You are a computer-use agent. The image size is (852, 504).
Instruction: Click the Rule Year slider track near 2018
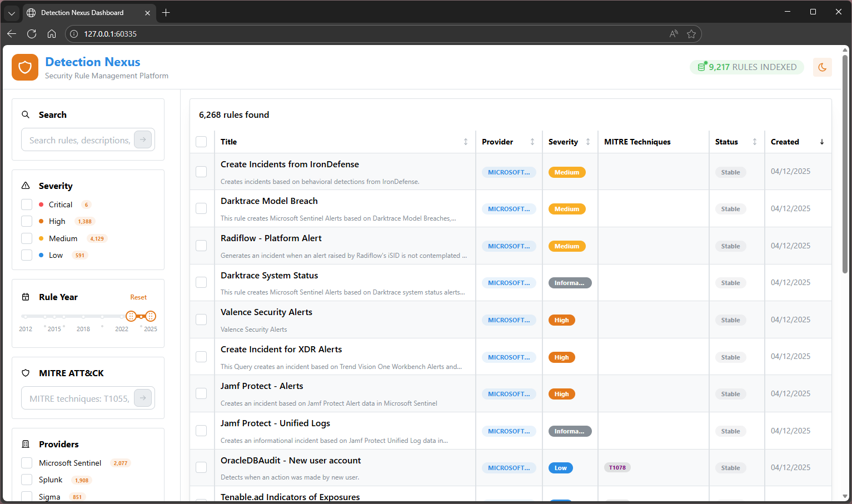pos(83,316)
